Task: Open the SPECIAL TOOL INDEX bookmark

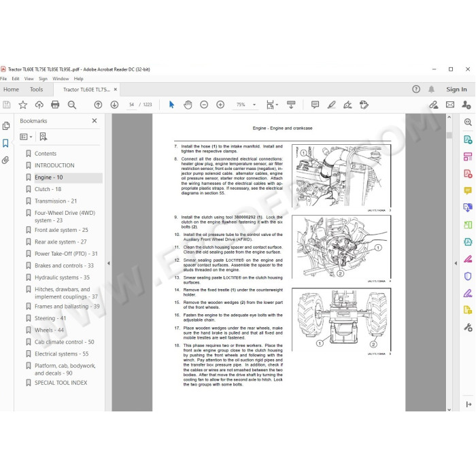Action: click(x=61, y=383)
